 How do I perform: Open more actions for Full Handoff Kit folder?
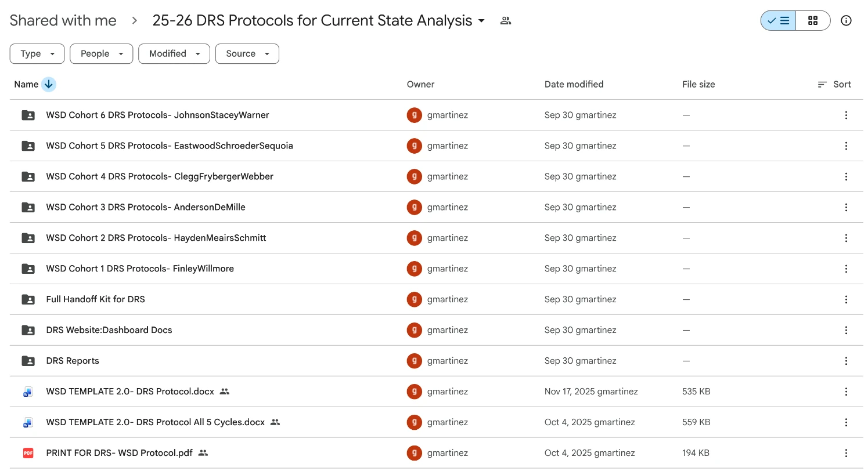[846, 299]
